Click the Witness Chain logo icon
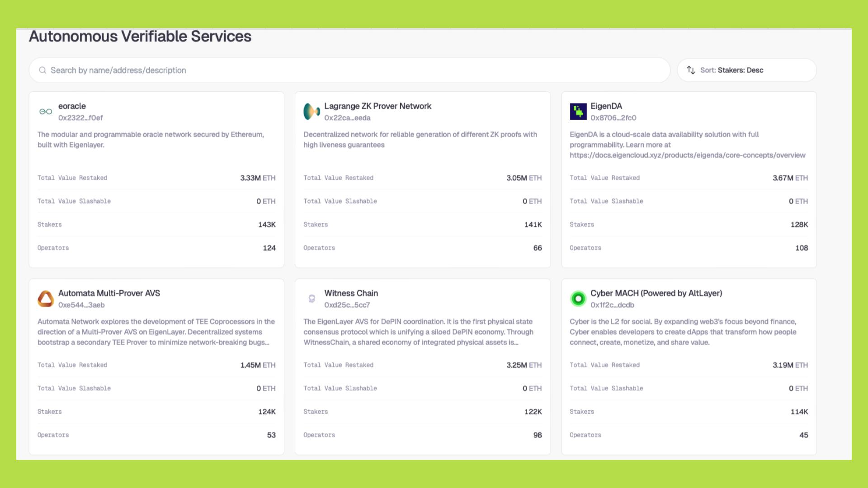 tap(311, 299)
